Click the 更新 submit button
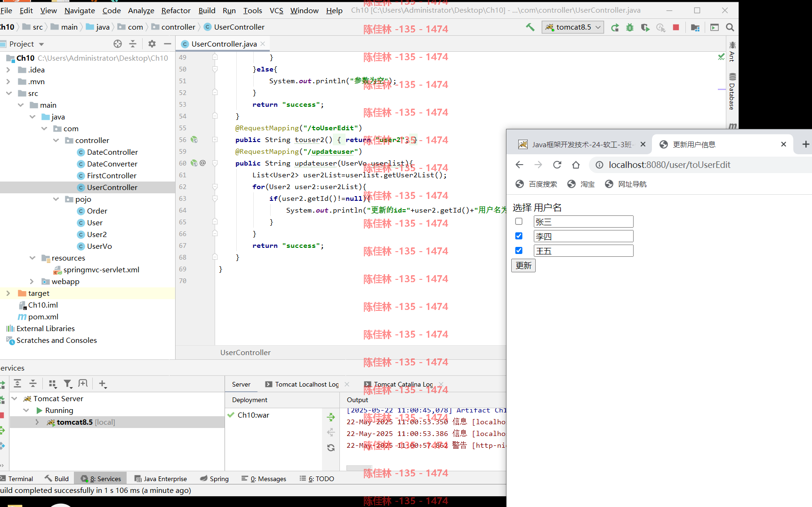The width and height of the screenshot is (812, 507). (523, 265)
